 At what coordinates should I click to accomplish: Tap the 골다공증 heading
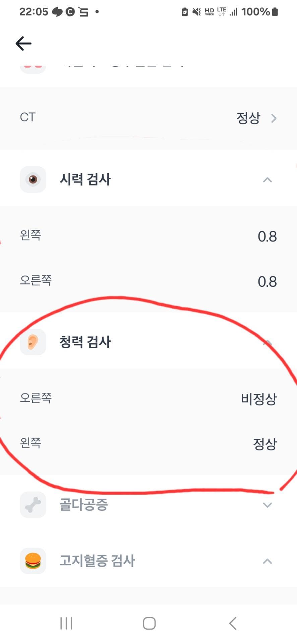83,504
